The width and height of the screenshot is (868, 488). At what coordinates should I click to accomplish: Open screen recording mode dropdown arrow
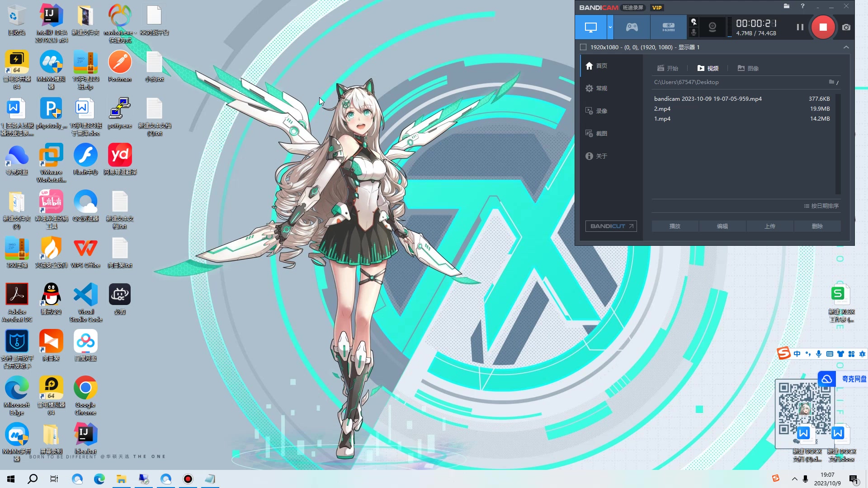click(x=610, y=27)
